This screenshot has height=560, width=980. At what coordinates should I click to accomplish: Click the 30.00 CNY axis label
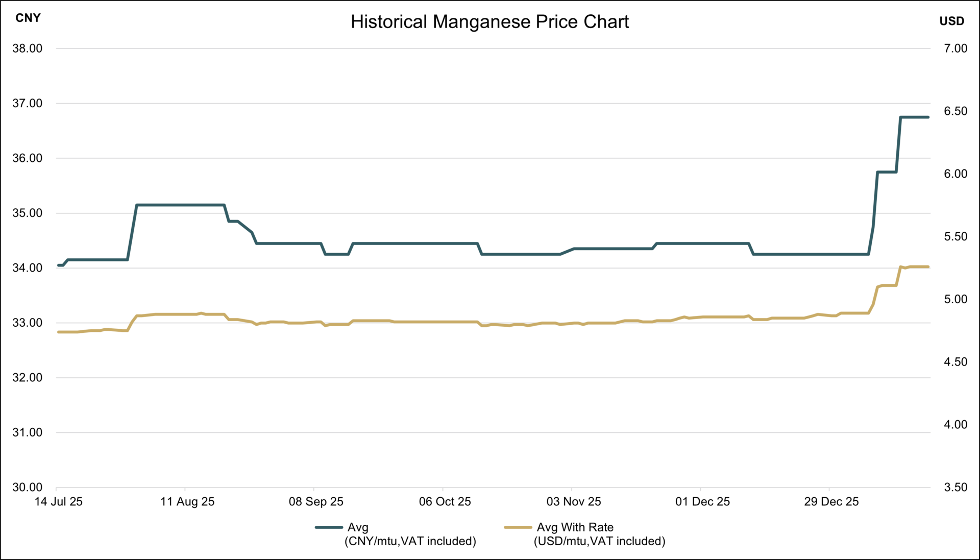pos(28,488)
